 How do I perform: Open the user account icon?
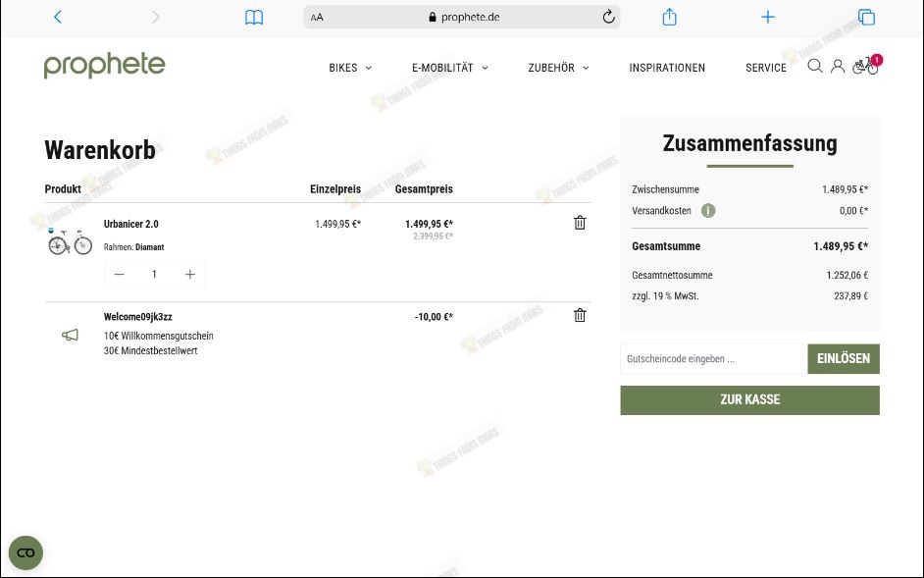pos(838,67)
